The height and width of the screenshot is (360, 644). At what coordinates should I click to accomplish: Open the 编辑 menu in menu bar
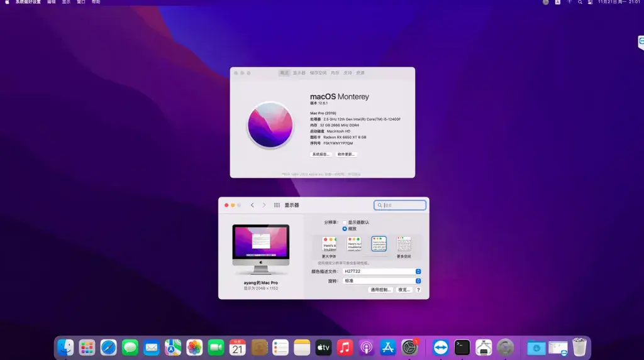click(x=52, y=2)
